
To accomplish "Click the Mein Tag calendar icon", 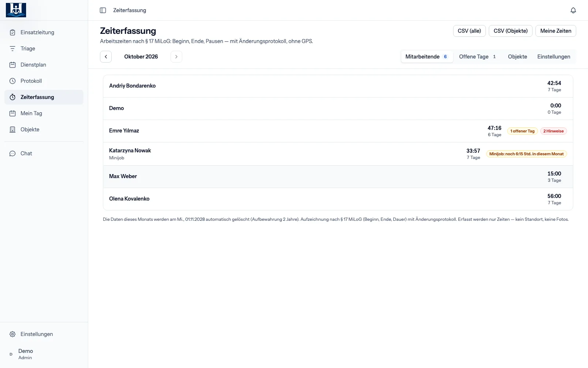I will pos(12,113).
